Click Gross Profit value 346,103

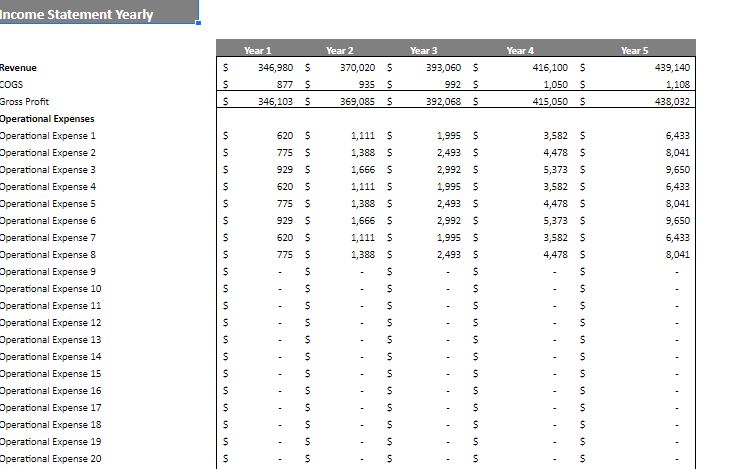coord(275,102)
